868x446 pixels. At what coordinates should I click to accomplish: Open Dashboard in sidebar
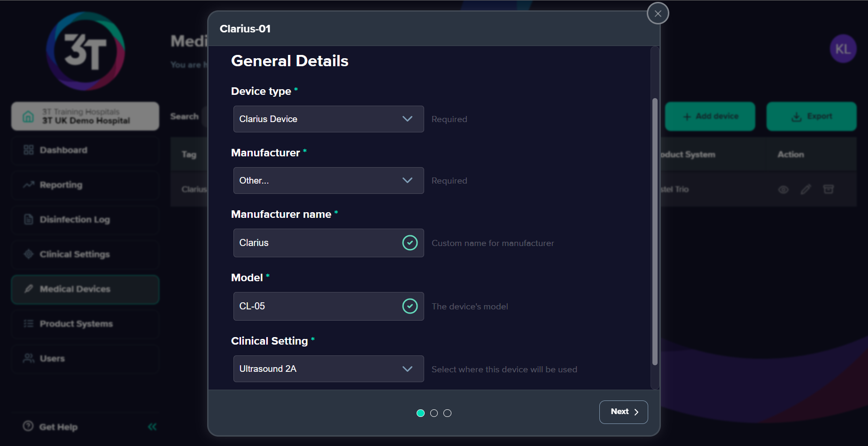pos(85,150)
